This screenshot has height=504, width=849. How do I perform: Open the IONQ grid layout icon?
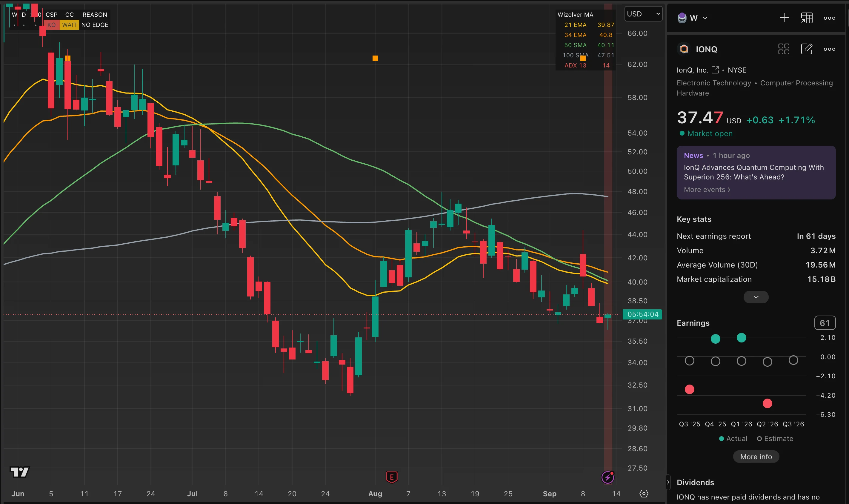click(784, 49)
